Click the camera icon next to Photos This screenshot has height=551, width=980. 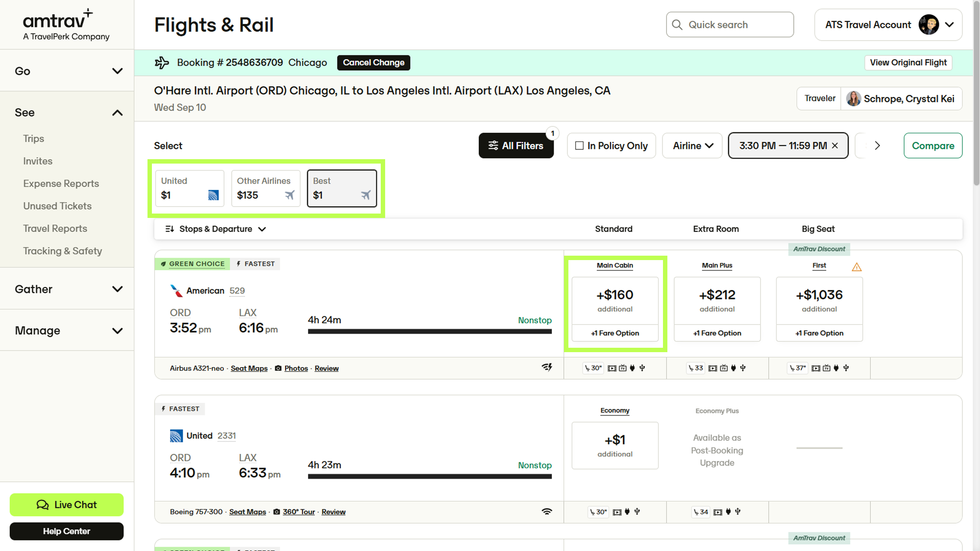tap(278, 368)
